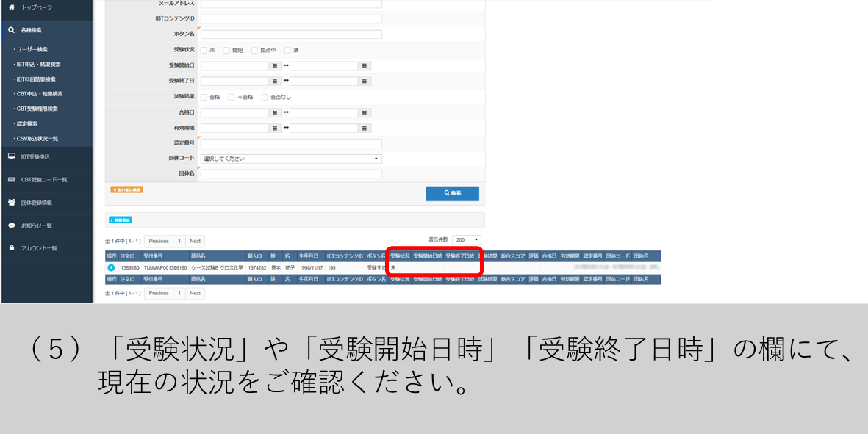Screen dimensions: 868x434
Task: Focus the IBTコンテンツID input field
Action: [291, 19]
